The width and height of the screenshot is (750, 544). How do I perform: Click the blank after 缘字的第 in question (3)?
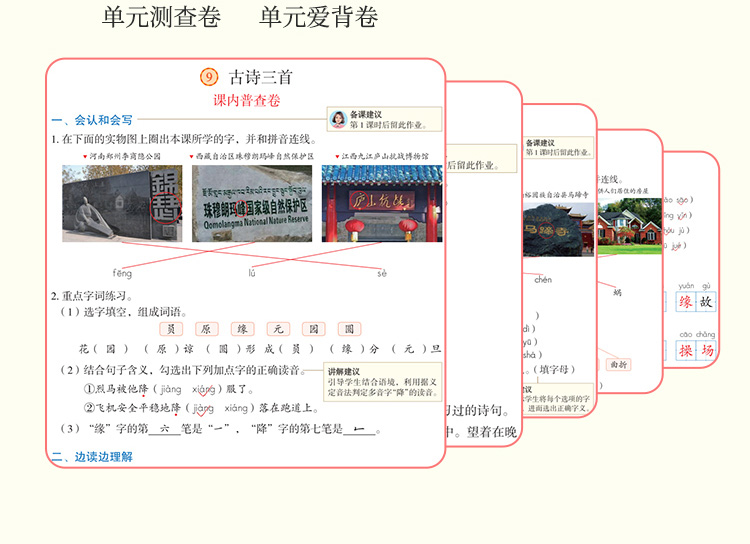coord(165,429)
